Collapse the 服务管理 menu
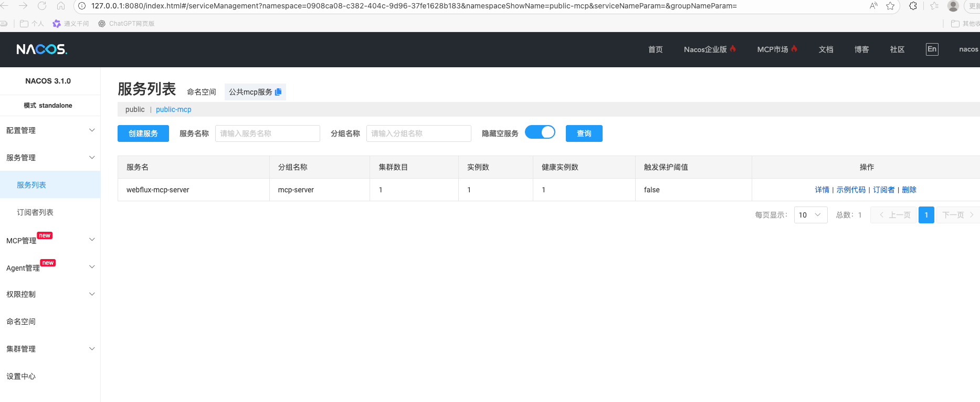The height and width of the screenshot is (402, 980). 50,158
